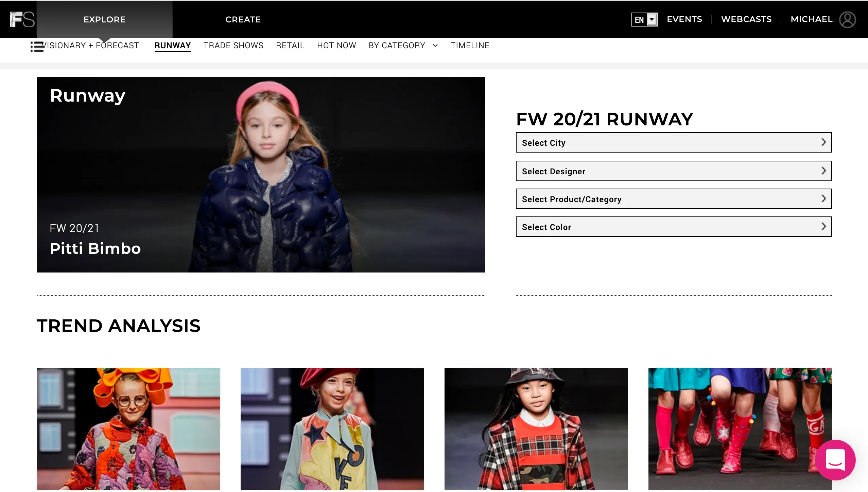Open the Select Product/Category dropdown
868x492 pixels.
tap(674, 199)
